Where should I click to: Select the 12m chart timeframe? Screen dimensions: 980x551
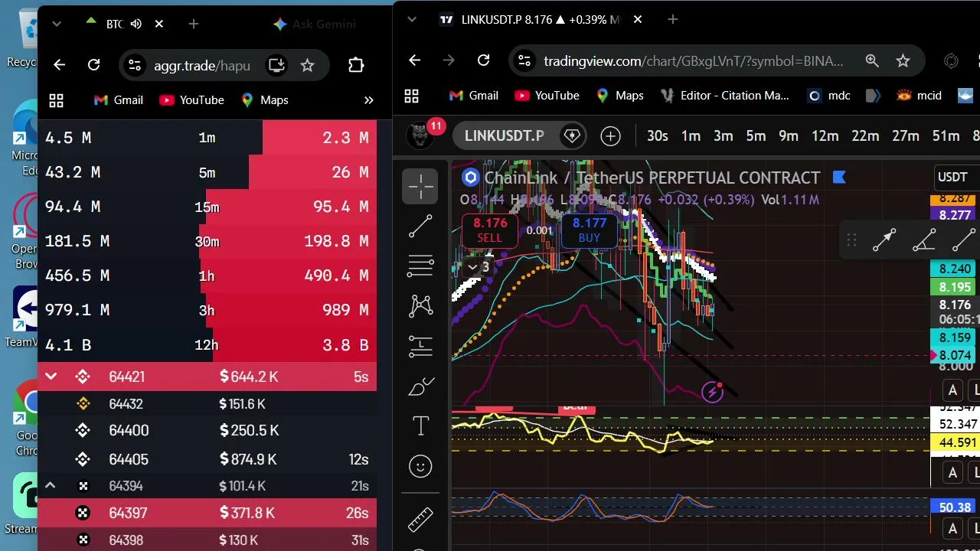(825, 136)
